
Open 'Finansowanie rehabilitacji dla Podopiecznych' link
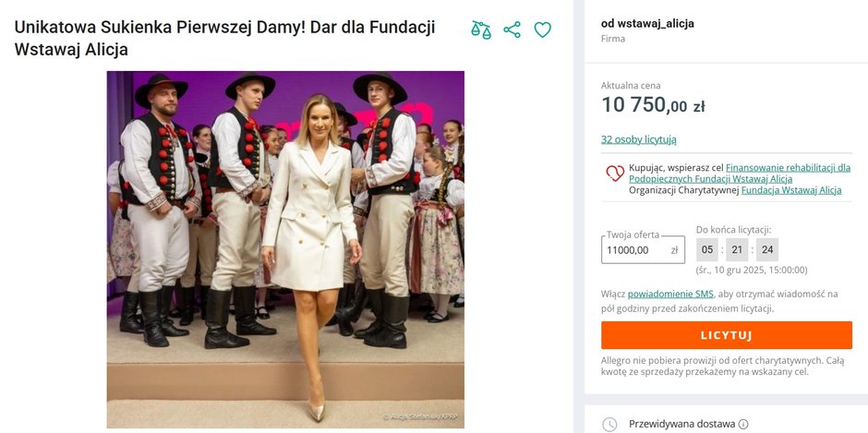pyautogui.click(x=788, y=167)
